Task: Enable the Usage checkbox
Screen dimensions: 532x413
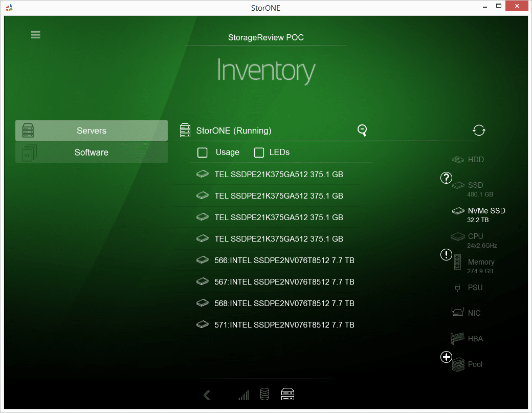Action: [203, 153]
